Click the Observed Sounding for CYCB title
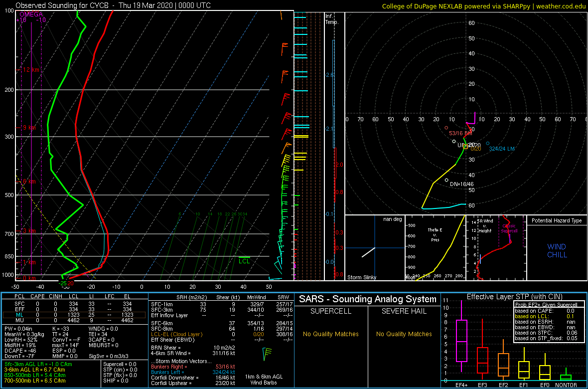Screen dimensions: 588x389 [x=113, y=5]
